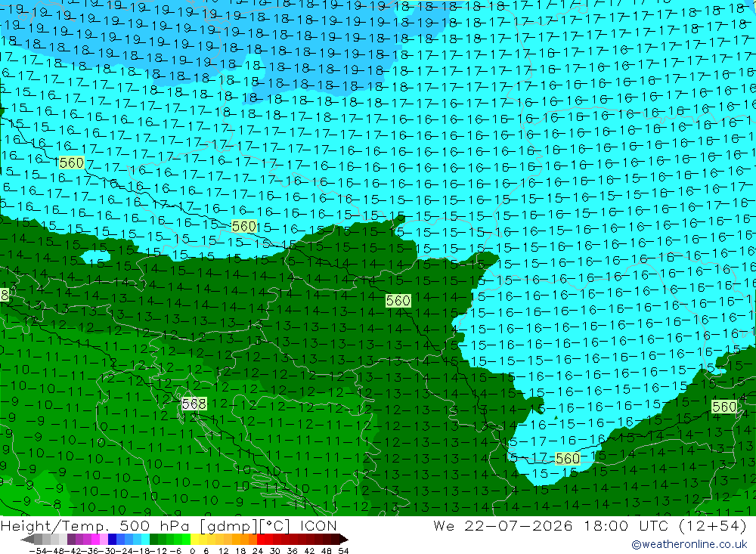The image size is (756, 554).
Task: Click the '-54' legend scale label
Action: [38, 551]
